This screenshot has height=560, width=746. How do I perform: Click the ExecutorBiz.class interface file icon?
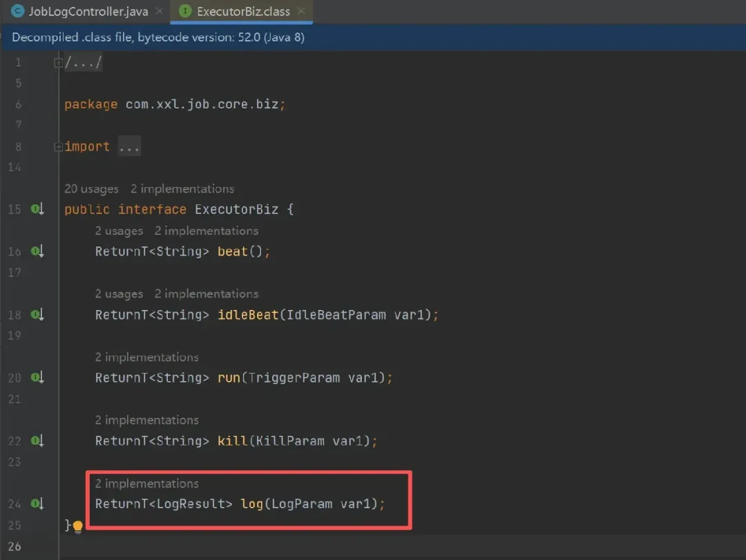pyautogui.click(x=185, y=12)
